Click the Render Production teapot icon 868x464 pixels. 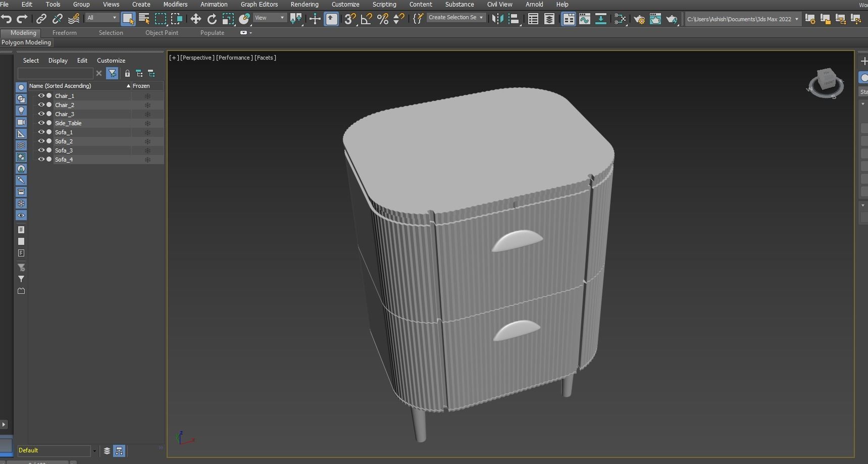(672, 19)
